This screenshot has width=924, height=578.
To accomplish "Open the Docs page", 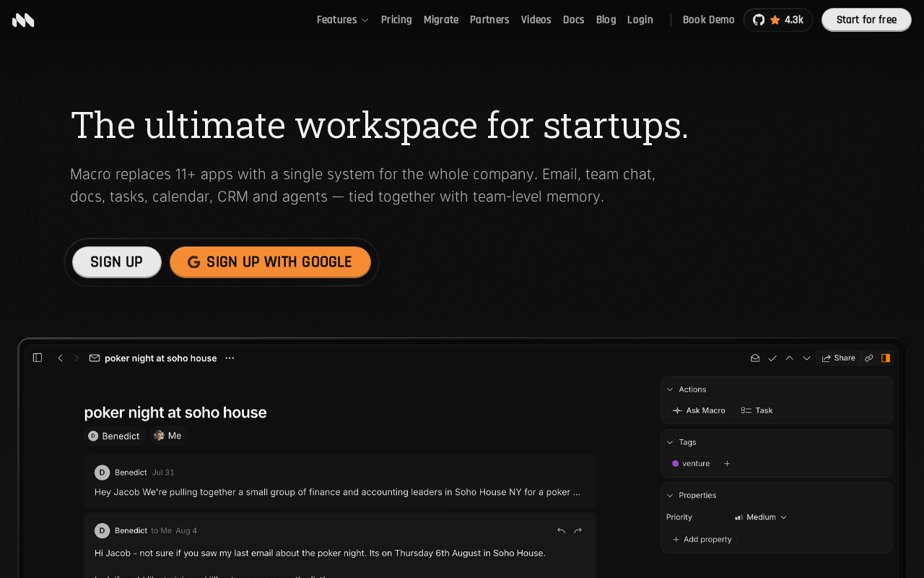I will coord(574,20).
